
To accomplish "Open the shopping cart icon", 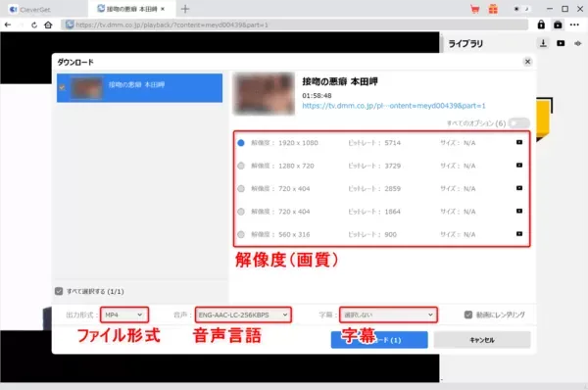I will coord(474,9).
